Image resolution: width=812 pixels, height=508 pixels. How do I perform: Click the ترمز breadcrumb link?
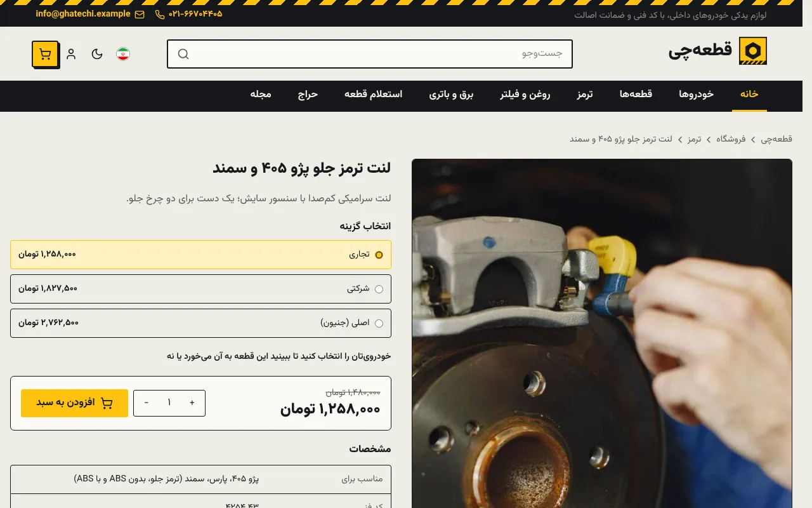[695, 139]
